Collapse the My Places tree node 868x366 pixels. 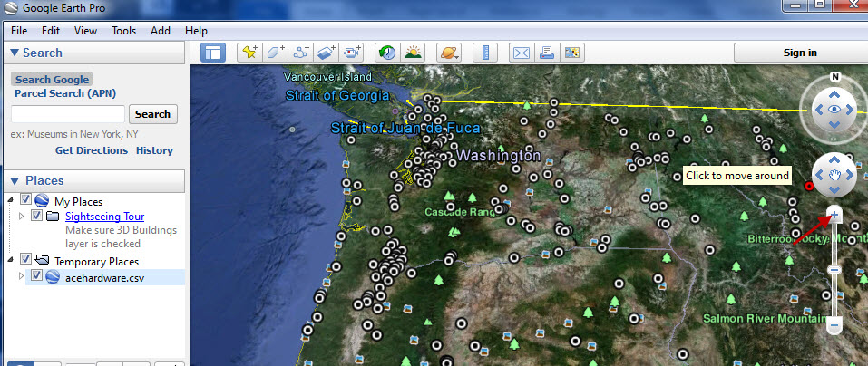[x=11, y=200]
